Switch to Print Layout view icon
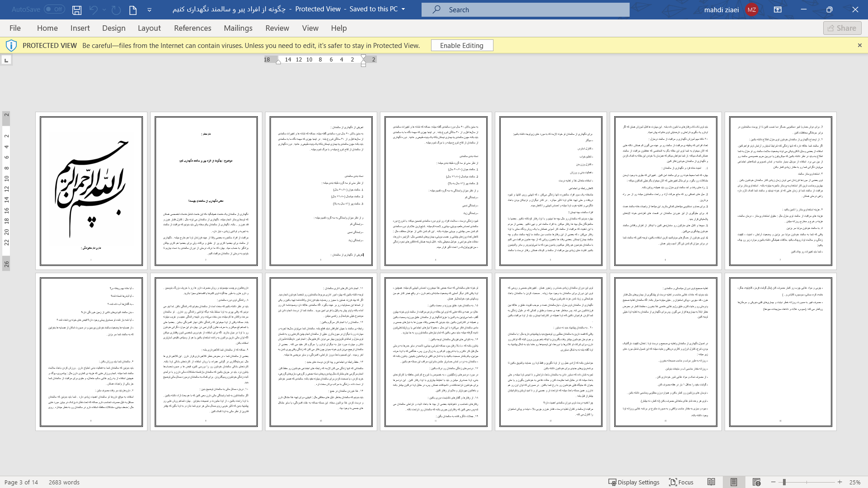The height and width of the screenshot is (488, 868). (x=734, y=482)
